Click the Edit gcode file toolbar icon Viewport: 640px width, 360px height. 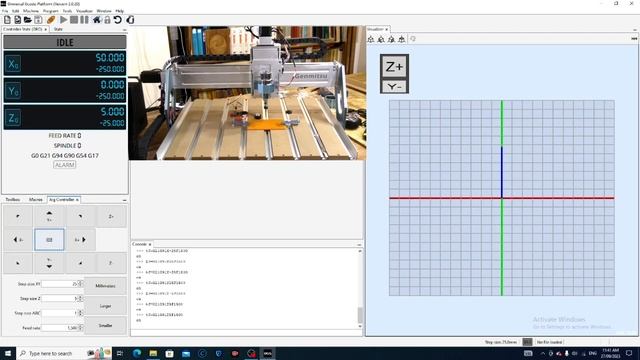pos(18,20)
